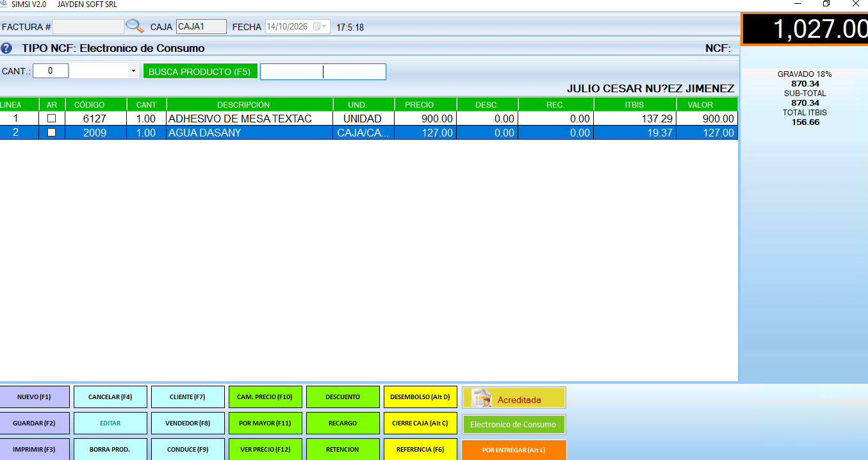Click the price cell 900.00 under PRECIO
This screenshot has width=868, height=460.
point(424,119)
